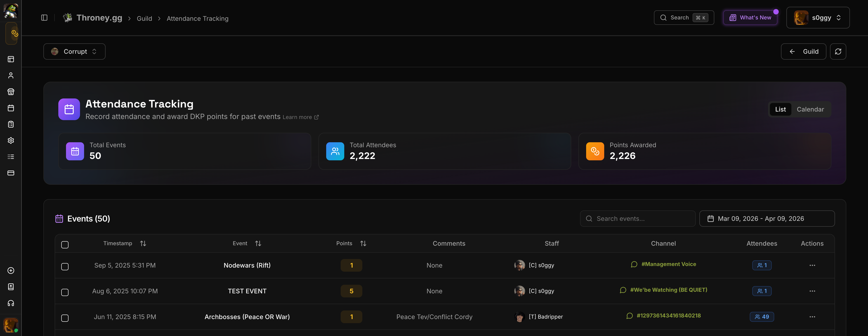Sort table by Points column
Image resolution: width=868 pixels, height=336 pixels.
(x=351, y=243)
